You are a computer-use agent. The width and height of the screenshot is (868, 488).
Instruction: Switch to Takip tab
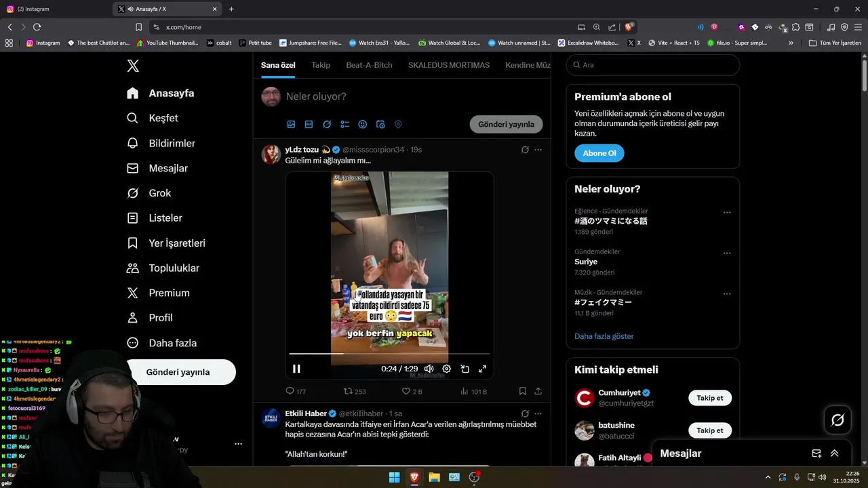pos(321,65)
